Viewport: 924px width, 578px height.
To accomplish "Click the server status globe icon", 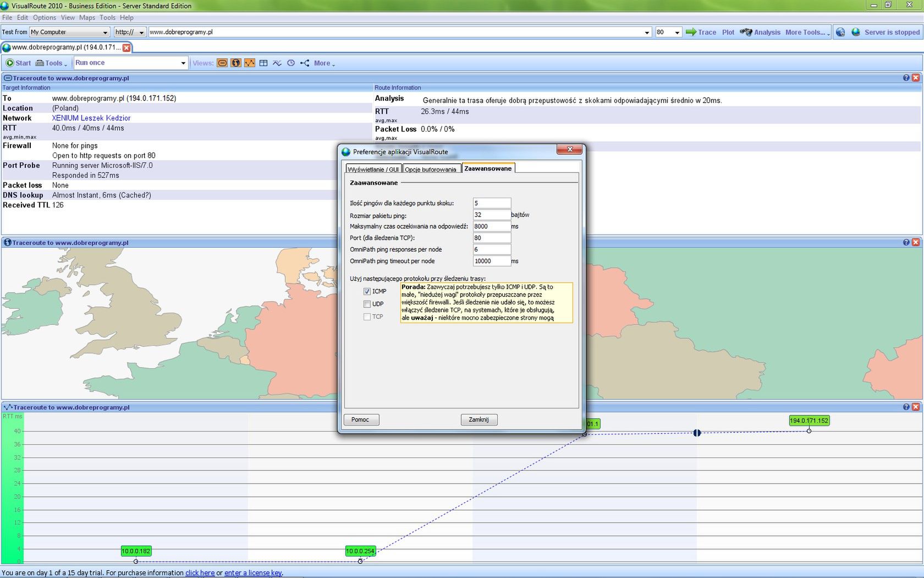I will click(856, 32).
